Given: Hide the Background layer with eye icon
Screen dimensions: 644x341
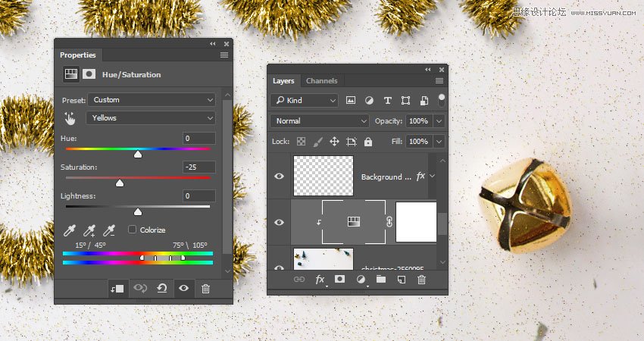Looking at the screenshot, I should pyautogui.click(x=279, y=177).
